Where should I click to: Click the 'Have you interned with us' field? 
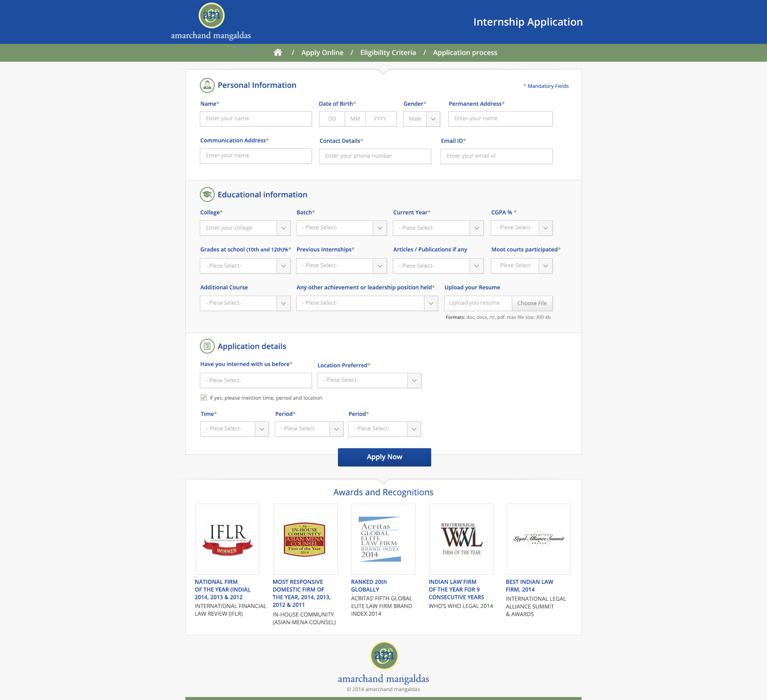256,380
